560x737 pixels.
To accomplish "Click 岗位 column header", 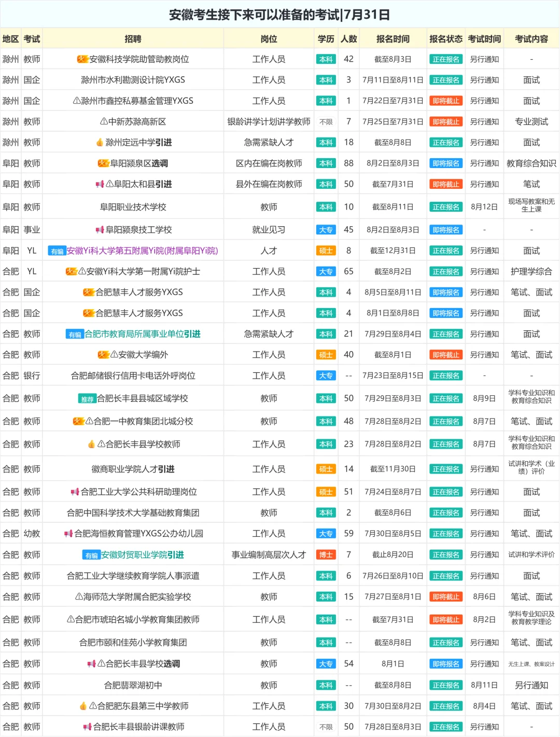I will (269, 39).
